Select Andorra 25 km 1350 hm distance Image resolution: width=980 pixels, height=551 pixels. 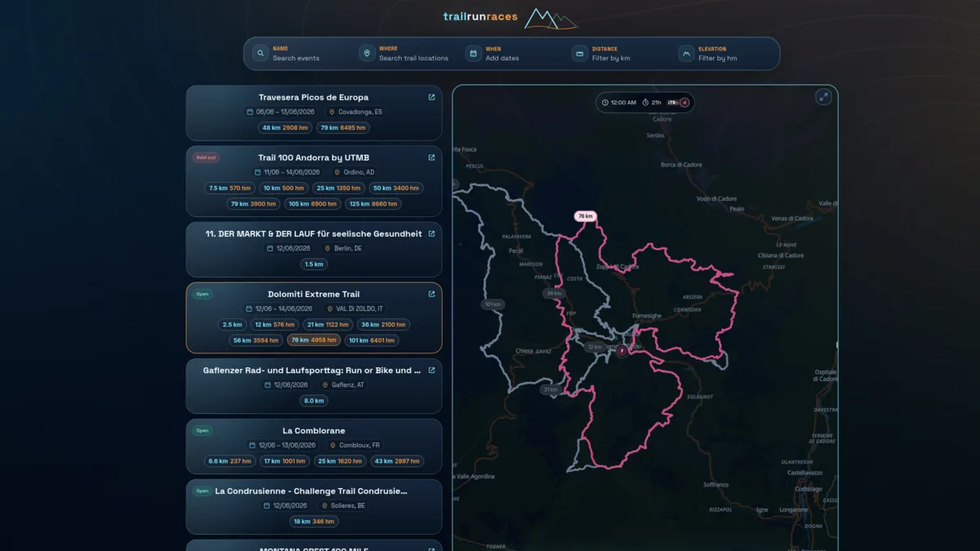click(x=339, y=188)
